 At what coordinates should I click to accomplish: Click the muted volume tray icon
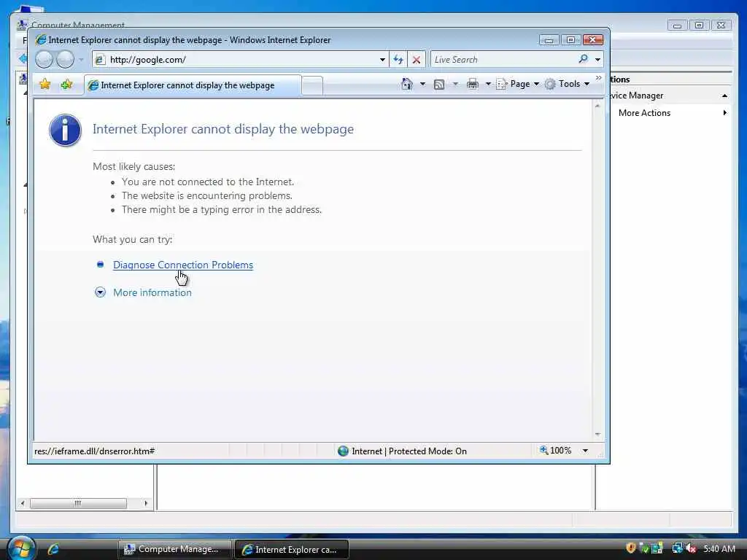coord(691,548)
